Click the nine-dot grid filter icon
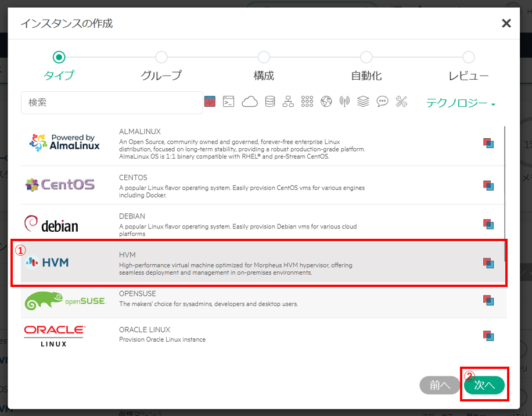 pos(307,102)
